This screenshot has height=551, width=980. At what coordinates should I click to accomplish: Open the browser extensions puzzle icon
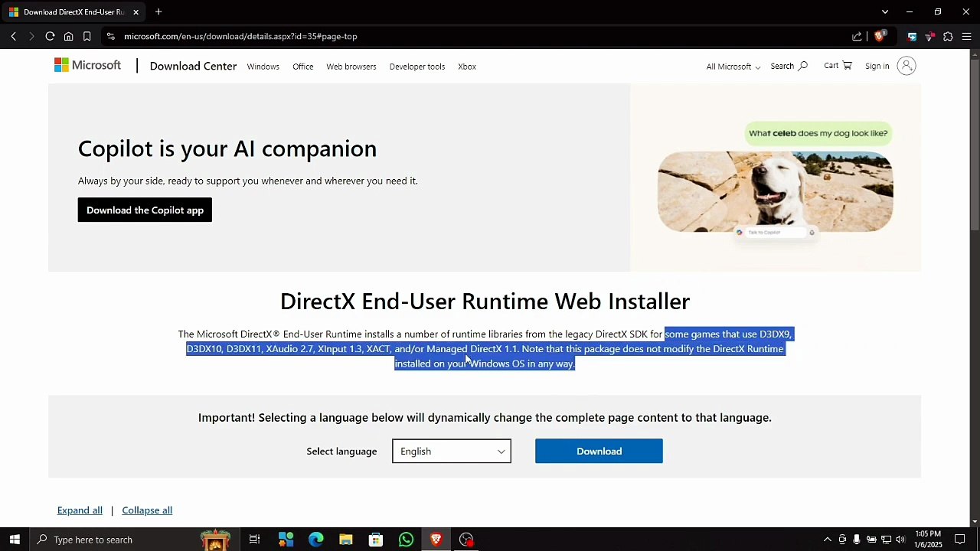click(x=948, y=36)
